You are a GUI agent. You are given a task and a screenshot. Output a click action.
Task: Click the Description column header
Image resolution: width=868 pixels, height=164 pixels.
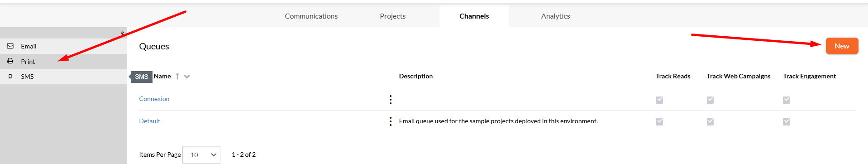pyautogui.click(x=416, y=76)
